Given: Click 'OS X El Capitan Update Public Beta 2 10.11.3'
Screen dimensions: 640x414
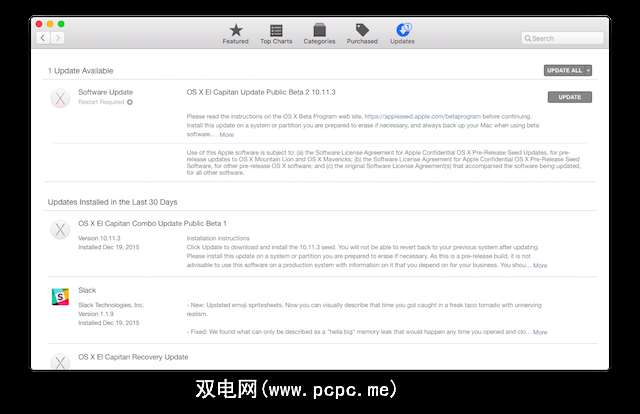Looking at the screenshot, I should [x=261, y=92].
